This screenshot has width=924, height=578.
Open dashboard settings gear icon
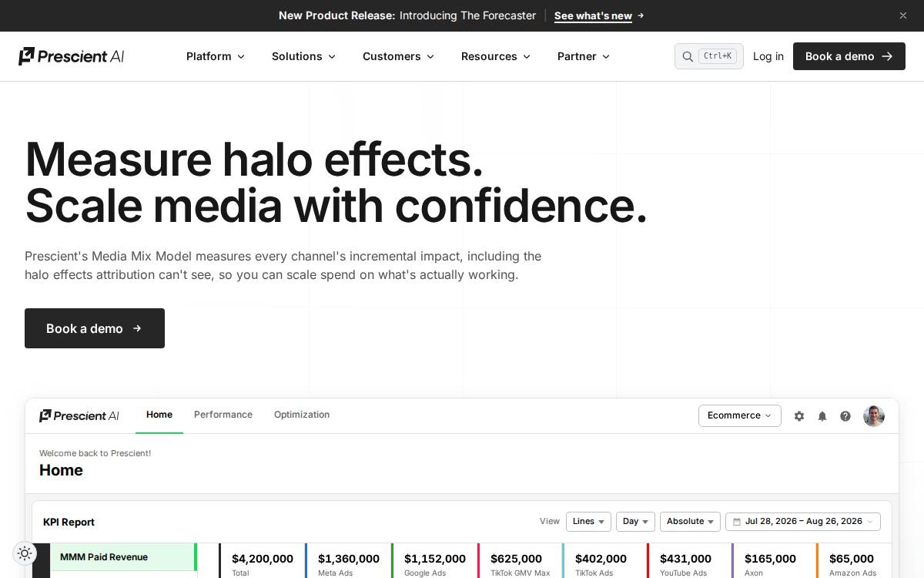coord(799,416)
